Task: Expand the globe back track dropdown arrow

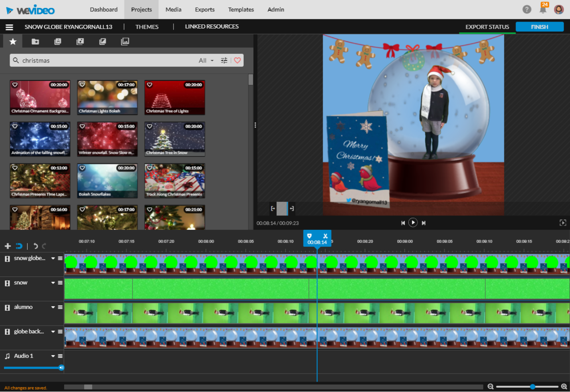Action: 53,332
